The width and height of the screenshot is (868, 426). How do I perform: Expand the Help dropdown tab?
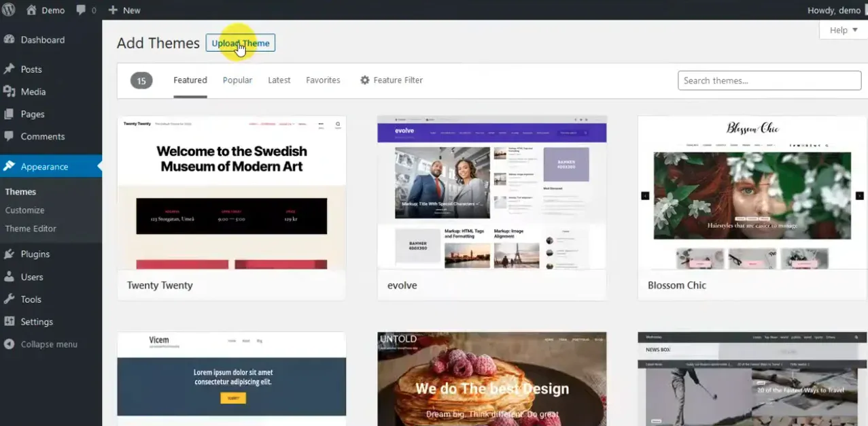[x=844, y=30]
